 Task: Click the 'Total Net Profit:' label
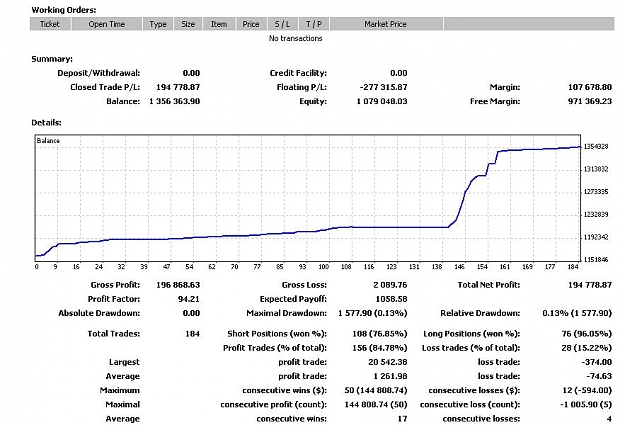(489, 285)
